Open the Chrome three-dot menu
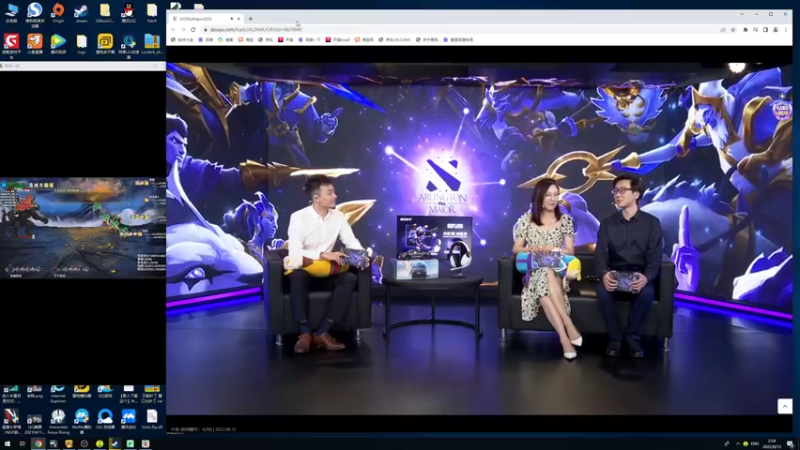The height and width of the screenshot is (450, 800). coord(786,30)
